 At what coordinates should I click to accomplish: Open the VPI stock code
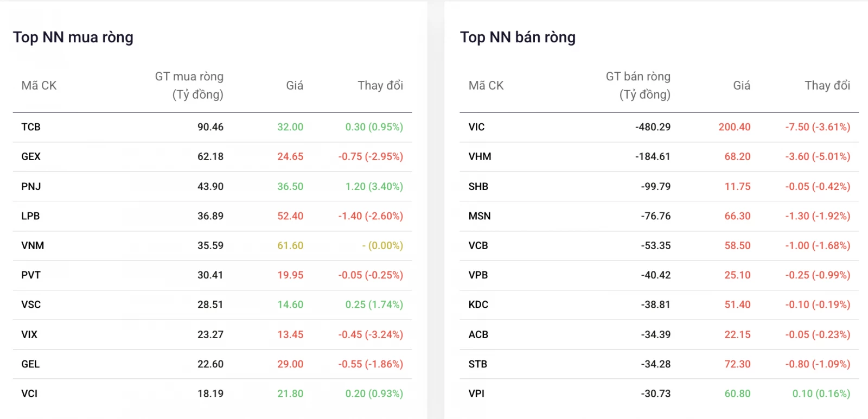tap(476, 393)
